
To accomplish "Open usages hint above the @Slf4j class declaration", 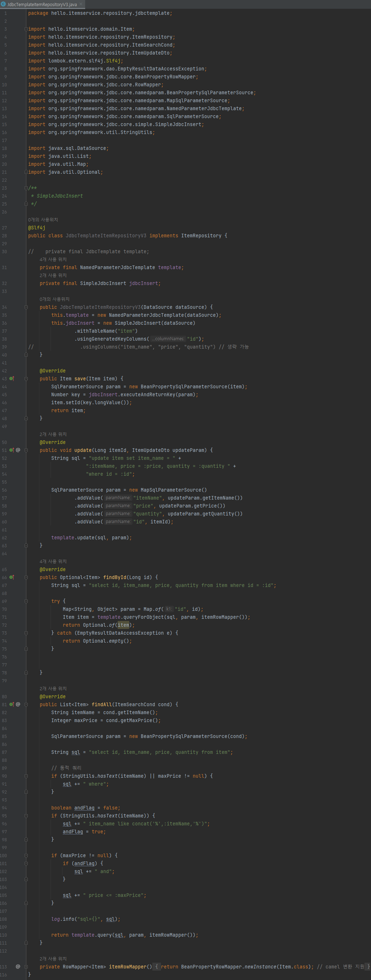I will pyautogui.click(x=43, y=220).
